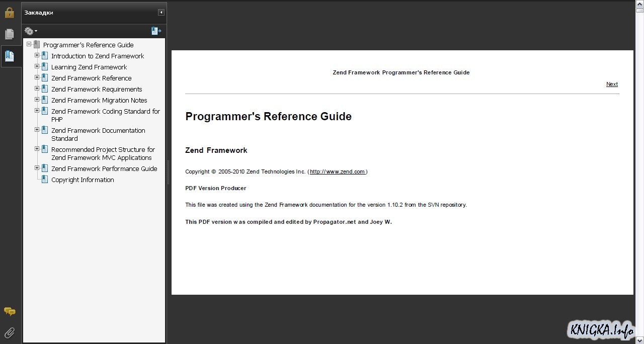
Task: Expand Zend Framework Migration Notes bookmark
Action: click(37, 100)
